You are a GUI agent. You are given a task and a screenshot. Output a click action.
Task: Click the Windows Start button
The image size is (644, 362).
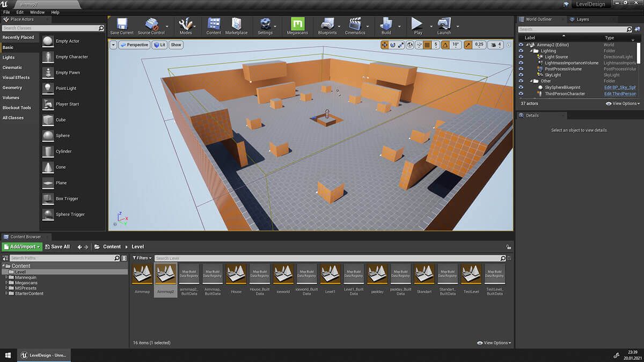[8, 355]
